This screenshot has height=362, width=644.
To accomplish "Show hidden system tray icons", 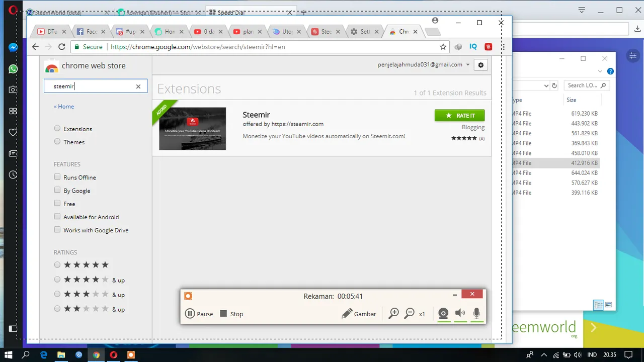I will 544,355.
